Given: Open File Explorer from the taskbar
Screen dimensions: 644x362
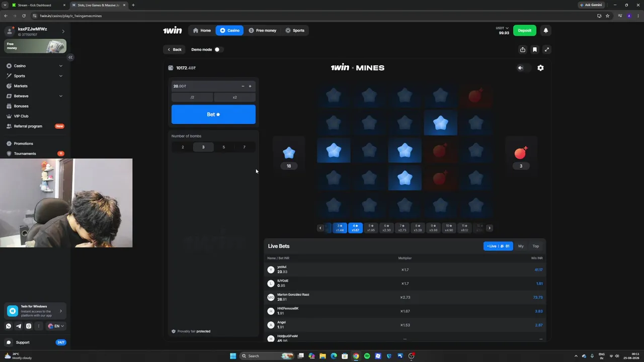Looking at the screenshot, I should tap(323, 356).
